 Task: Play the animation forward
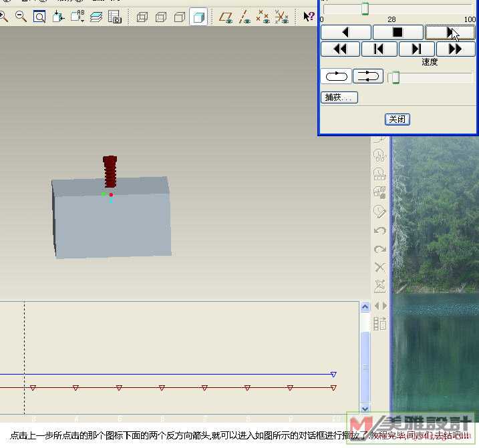(450, 32)
